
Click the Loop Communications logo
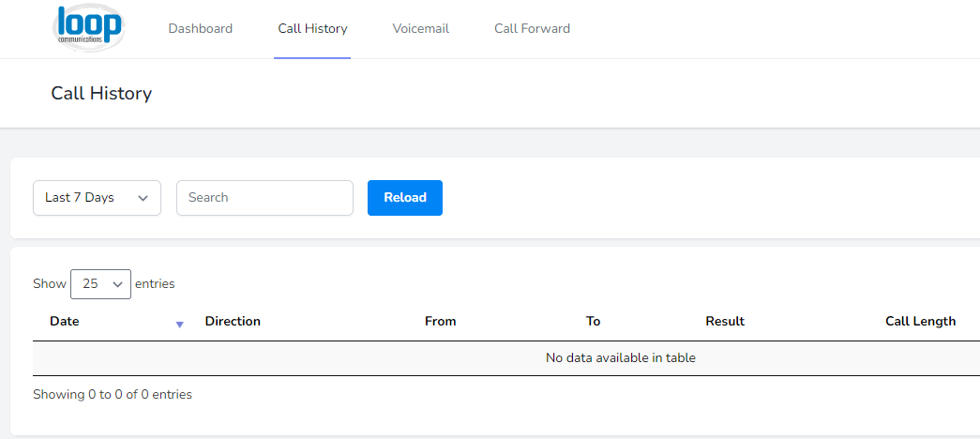[88, 27]
